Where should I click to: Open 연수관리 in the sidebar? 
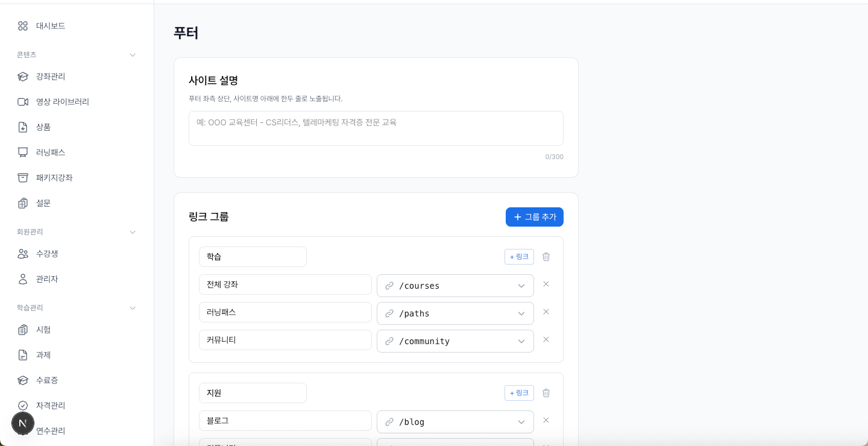click(x=77, y=431)
